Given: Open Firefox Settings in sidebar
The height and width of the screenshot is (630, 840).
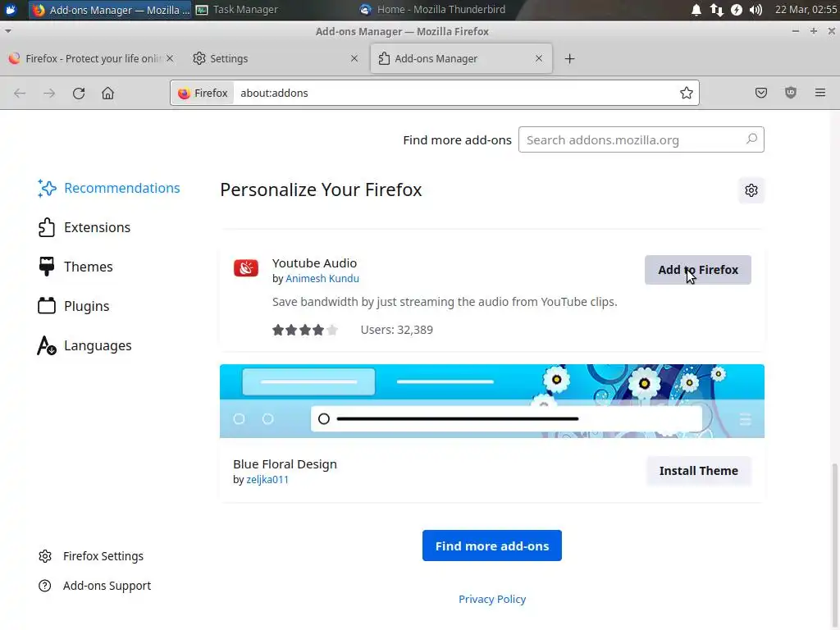Looking at the screenshot, I should click(x=91, y=556).
